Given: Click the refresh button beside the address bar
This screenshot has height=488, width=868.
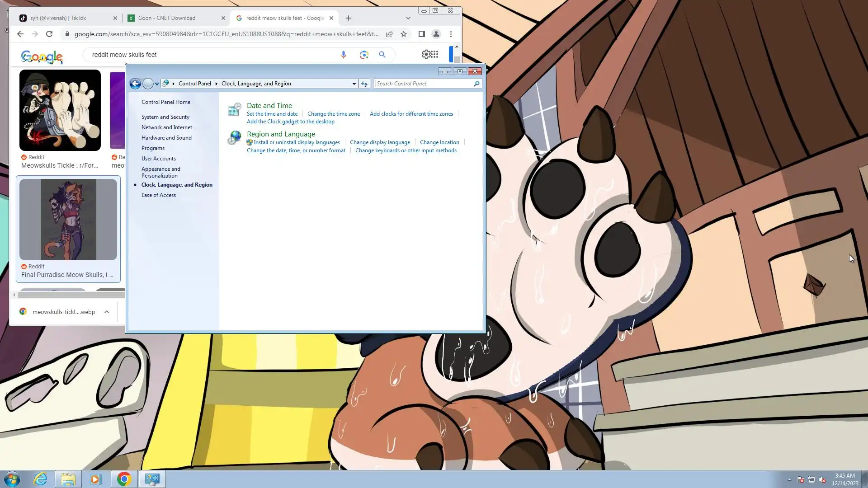Looking at the screenshot, I should (364, 84).
